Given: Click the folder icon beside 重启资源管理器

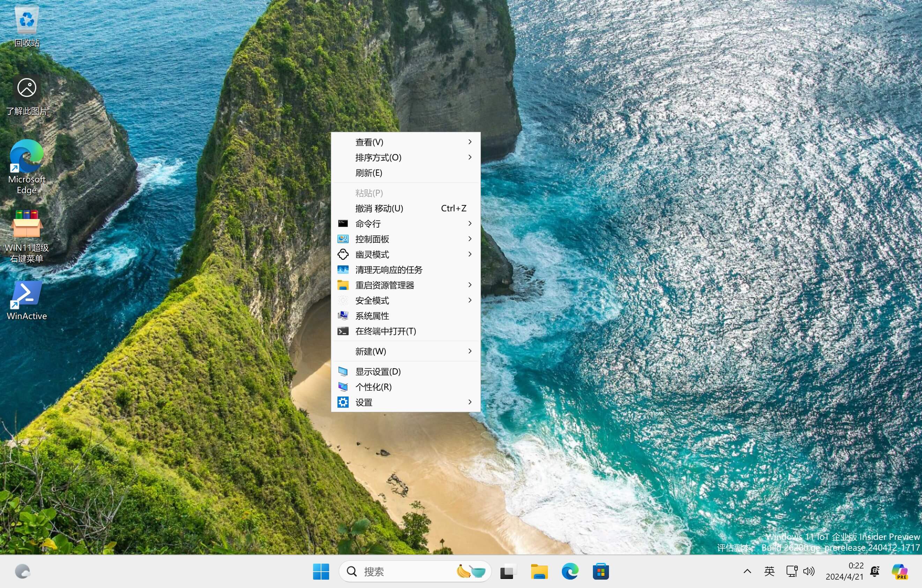Looking at the screenshot, I should 343,285.
